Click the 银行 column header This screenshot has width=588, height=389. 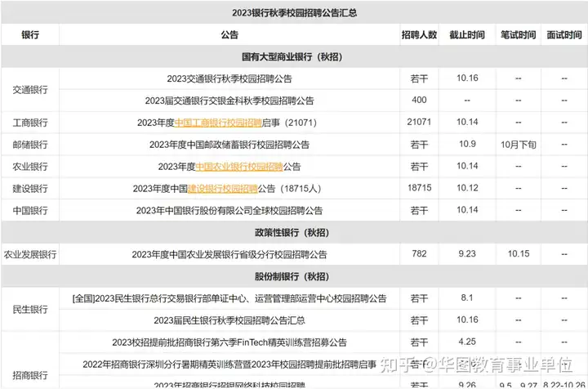pyautogui.click(x=30, y=35)
